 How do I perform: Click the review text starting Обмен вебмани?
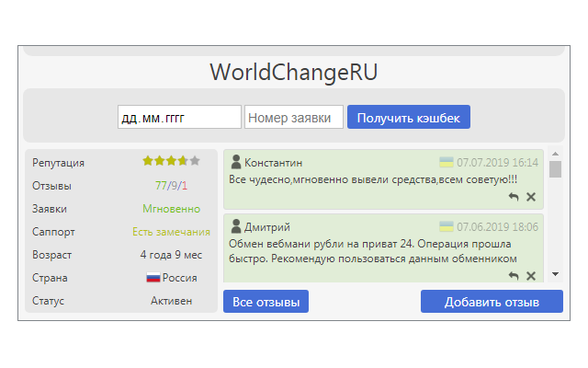pos(373,251)
